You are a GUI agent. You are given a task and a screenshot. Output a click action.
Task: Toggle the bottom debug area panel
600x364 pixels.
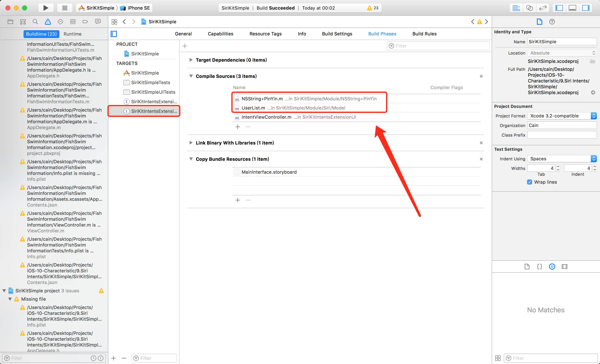tap(572, 8)
